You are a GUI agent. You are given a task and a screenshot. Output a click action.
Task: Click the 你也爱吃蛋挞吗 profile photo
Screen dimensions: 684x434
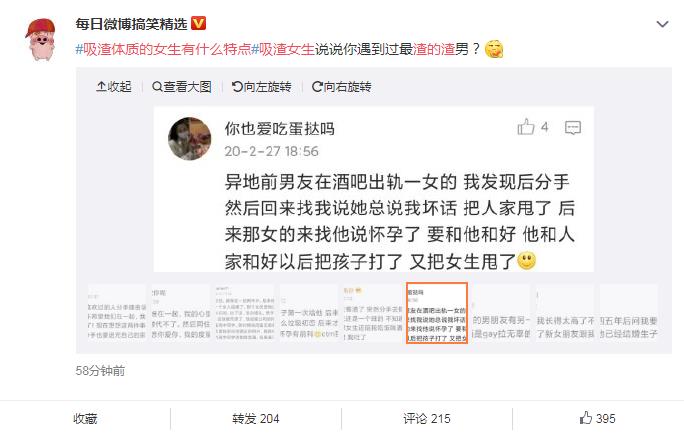[x=189, y=139]
